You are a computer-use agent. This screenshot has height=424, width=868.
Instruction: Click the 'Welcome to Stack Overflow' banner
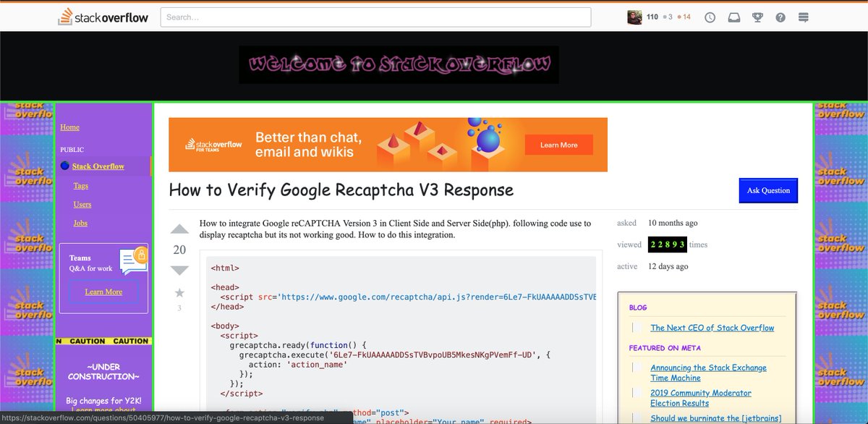(399, 65)
